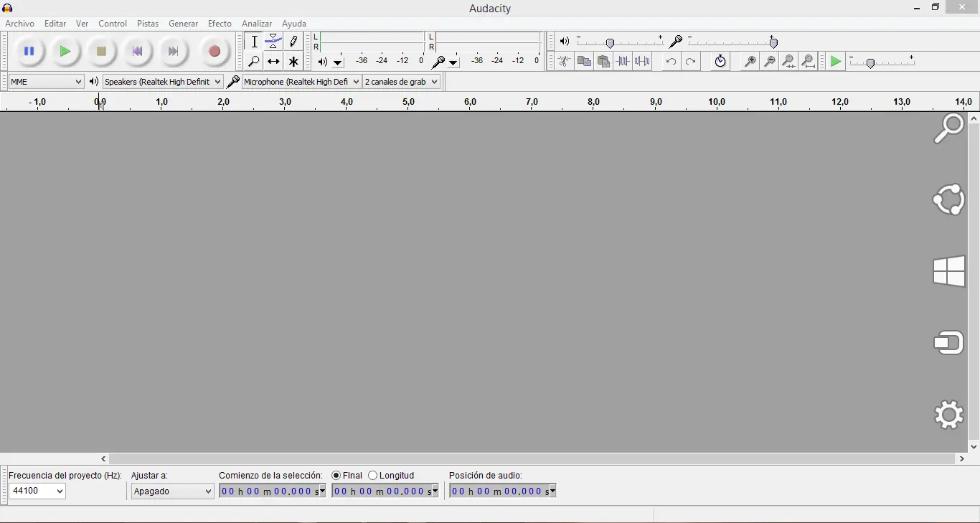Click the horizontal scrollbar track

pyautogui.click(x=532, y=459)
